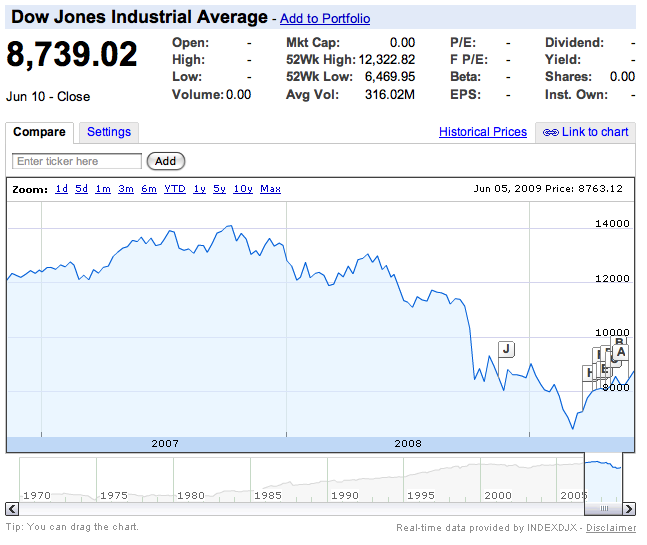Click the H news flag on the chart
This screenshot has height=545, width=647.
point(589,373)
